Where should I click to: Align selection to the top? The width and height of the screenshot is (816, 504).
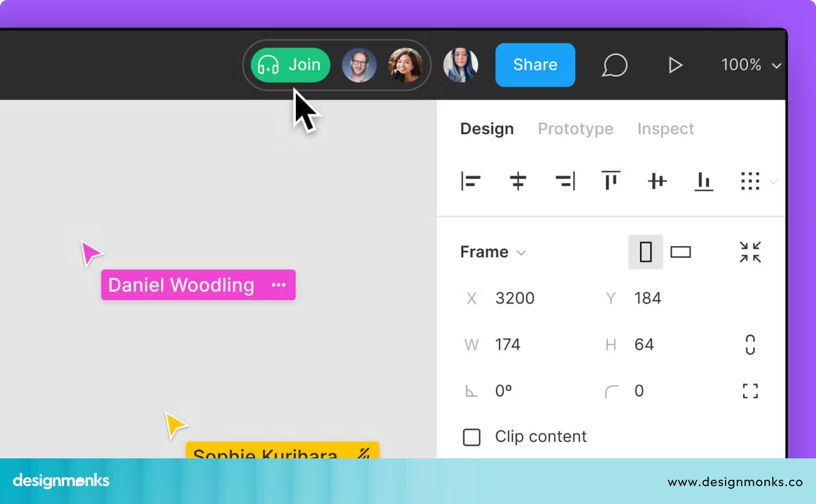(611, 181)
